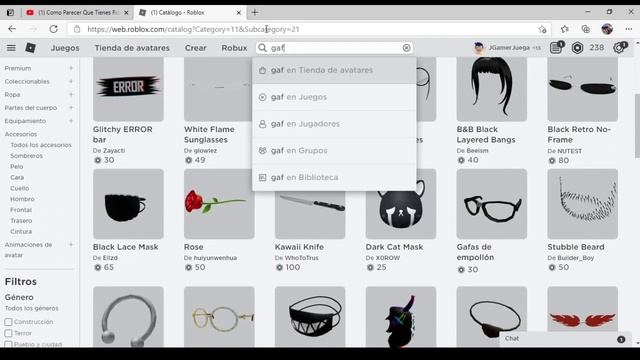Open Stubble Beard item link

tap(576, 247)
